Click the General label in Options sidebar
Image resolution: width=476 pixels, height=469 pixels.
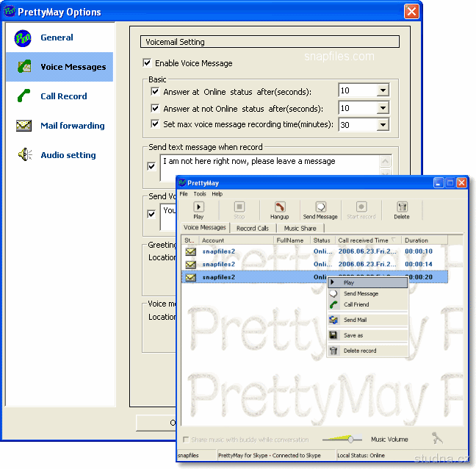point(57,37)
